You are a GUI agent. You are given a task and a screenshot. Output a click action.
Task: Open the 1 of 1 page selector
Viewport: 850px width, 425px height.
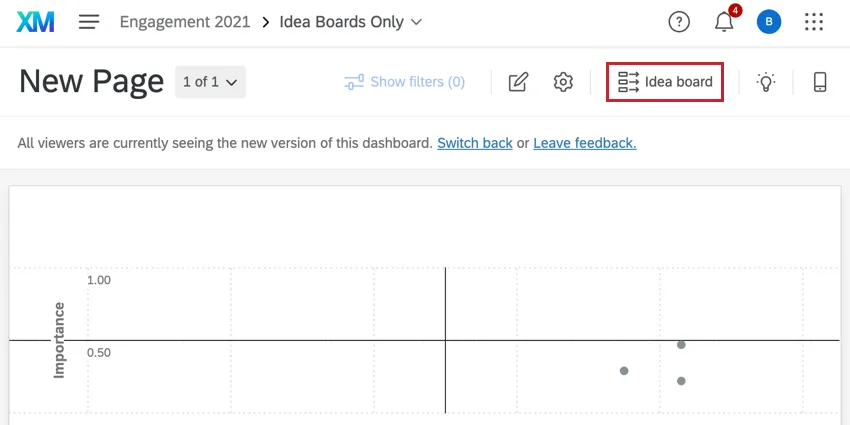[210, 82]
